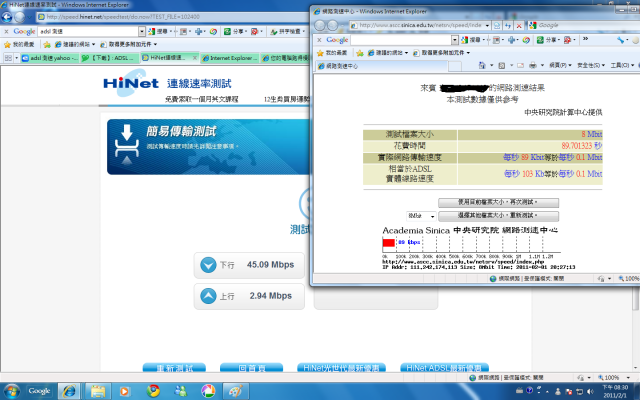Click the blue plus icon in HiNet window Google toolbar
Screen dimensions: 640x400
[x=199, y=31]
